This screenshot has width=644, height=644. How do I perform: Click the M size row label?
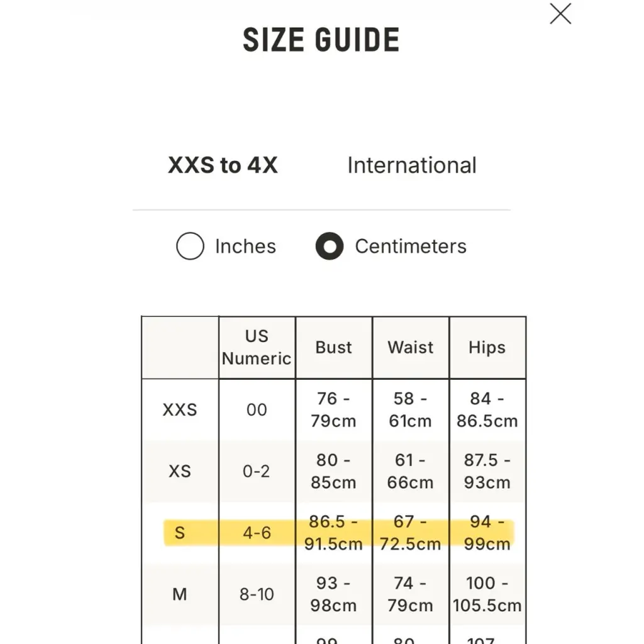[180, 594]
